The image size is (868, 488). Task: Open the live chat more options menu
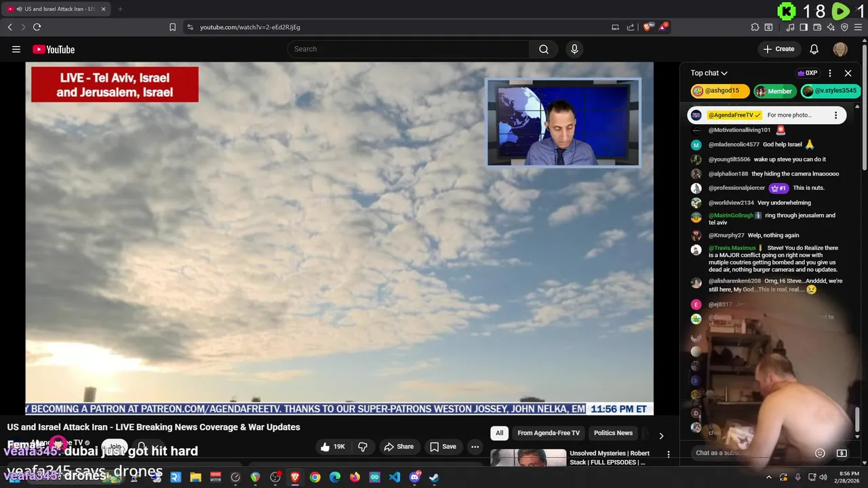(x=830, y=73)
